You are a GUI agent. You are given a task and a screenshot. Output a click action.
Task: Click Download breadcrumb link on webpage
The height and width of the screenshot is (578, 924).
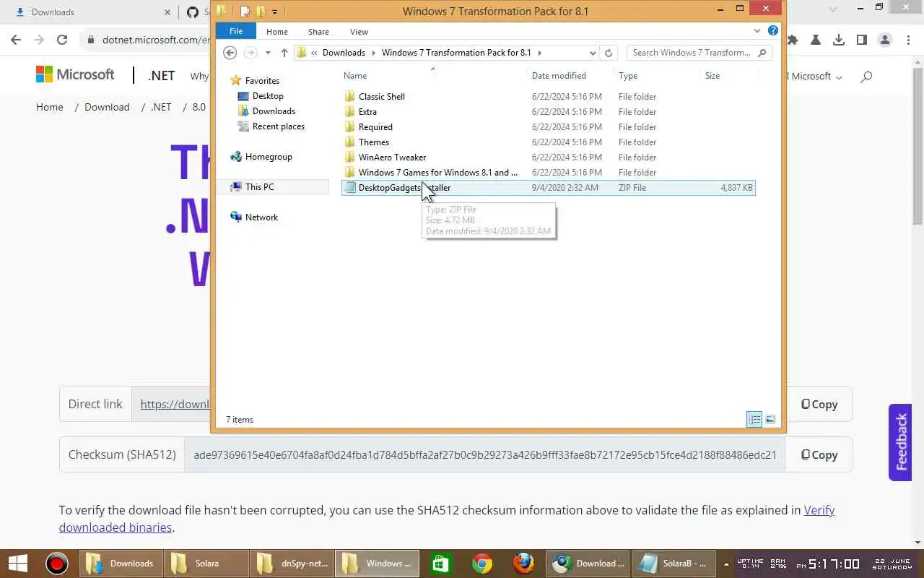pos(107,107)
